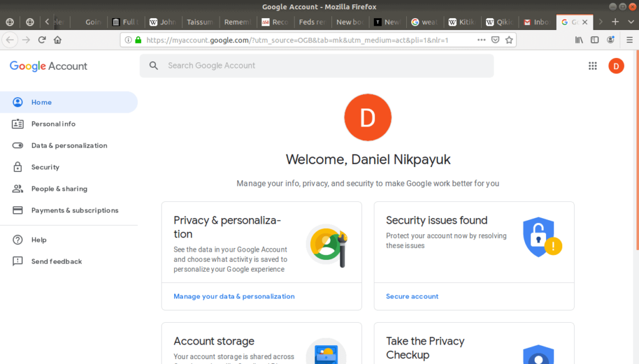Viewport: 639px width, 364px height.
Task: Open the Firefox Library icon
Action: pos(578,40)
